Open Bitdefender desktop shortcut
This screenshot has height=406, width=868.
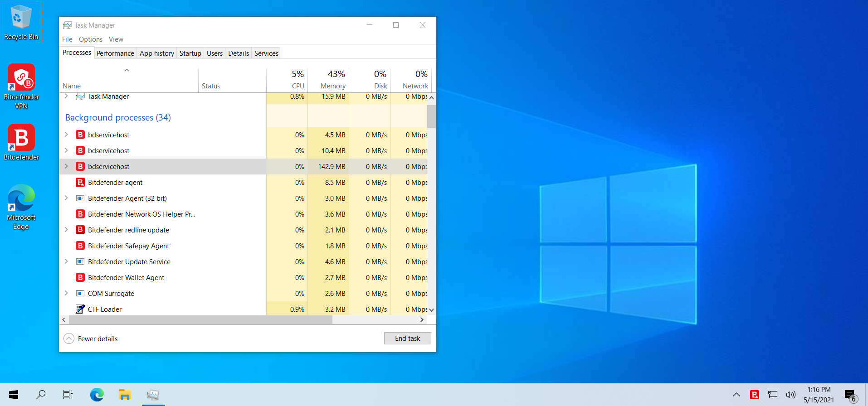21,142
